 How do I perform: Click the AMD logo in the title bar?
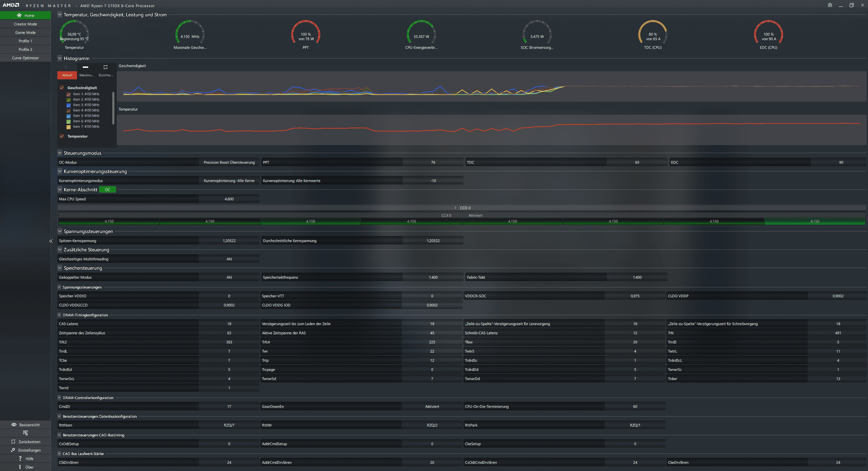[11, 5]
